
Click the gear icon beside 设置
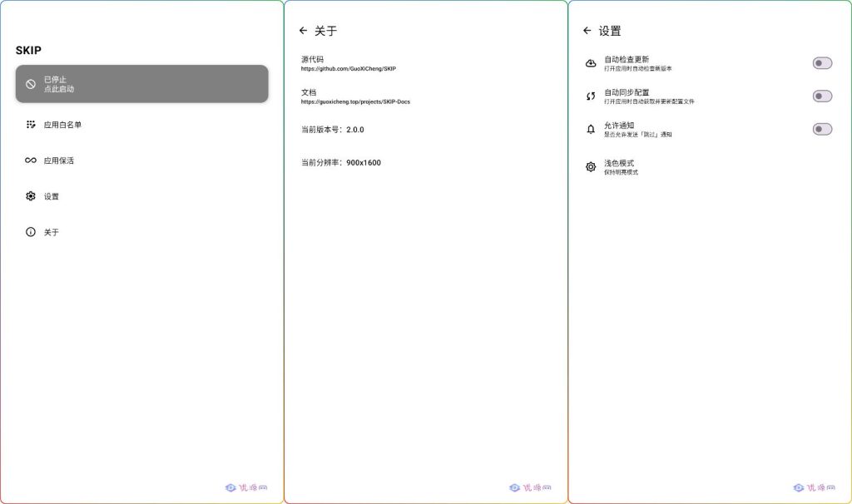pyautogui.click(x=31, y=196)
